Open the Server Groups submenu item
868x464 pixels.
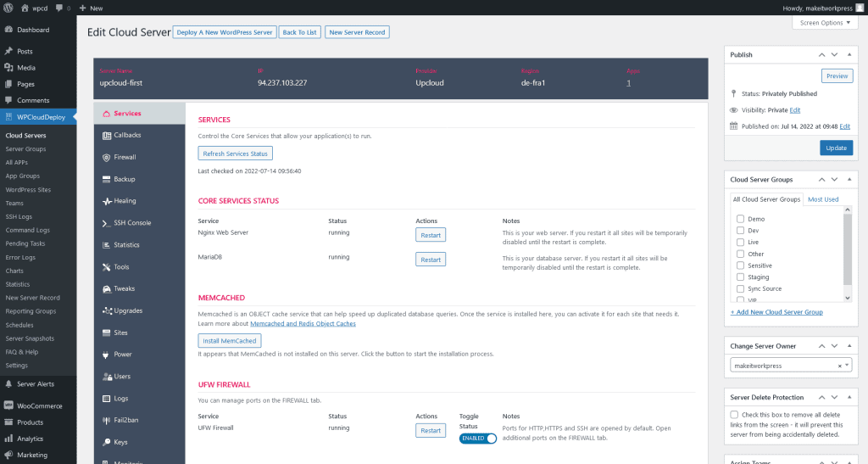(25, 149)
